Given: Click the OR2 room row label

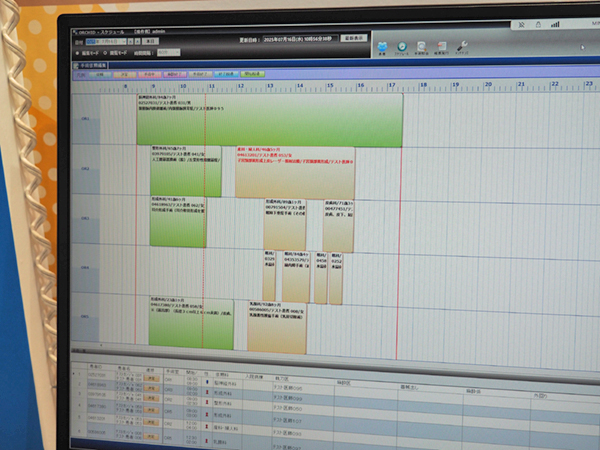Looking at the screenshot, I should click(x=85, y=169).
